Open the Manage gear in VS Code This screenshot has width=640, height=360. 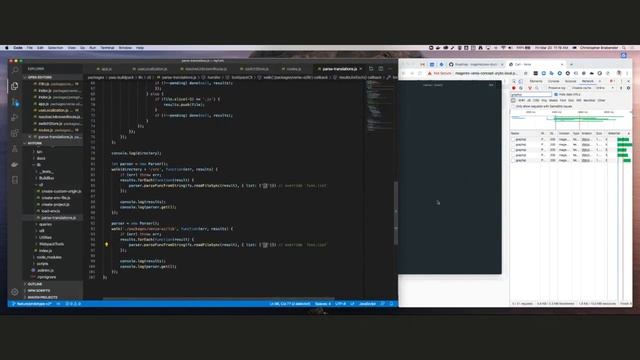click(x=15, y=292)
